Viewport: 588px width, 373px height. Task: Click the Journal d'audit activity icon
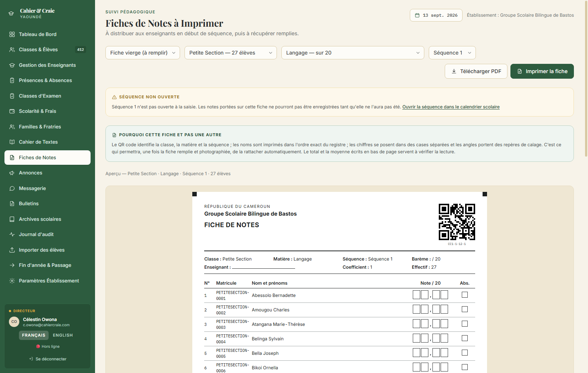click(12, 234)
